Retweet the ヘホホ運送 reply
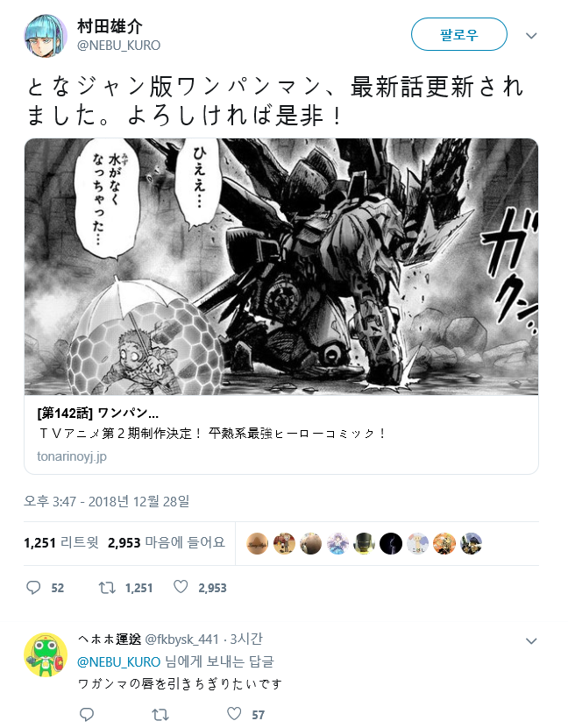Viewport: 568px width, 728px height. click(x=160, y=715)
